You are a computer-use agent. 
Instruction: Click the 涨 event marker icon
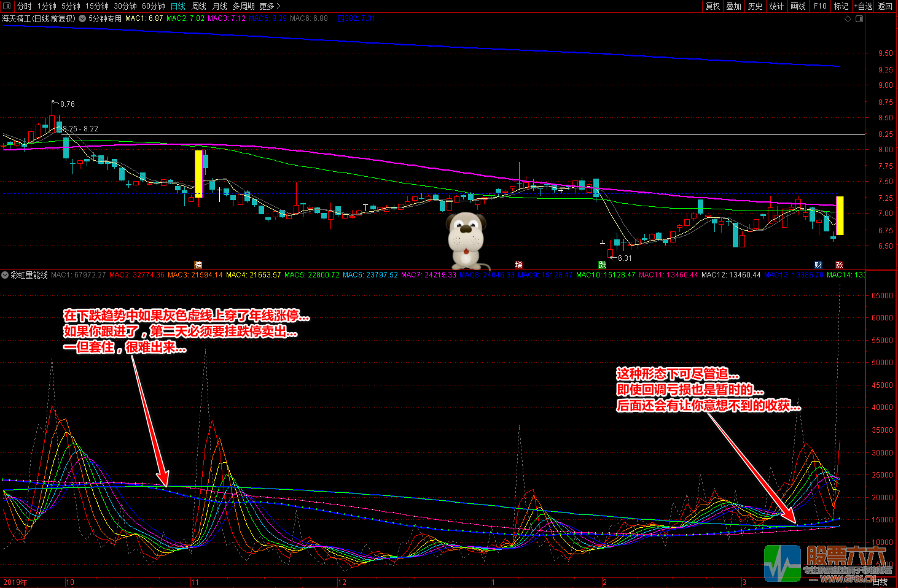(x=839, y=265)
